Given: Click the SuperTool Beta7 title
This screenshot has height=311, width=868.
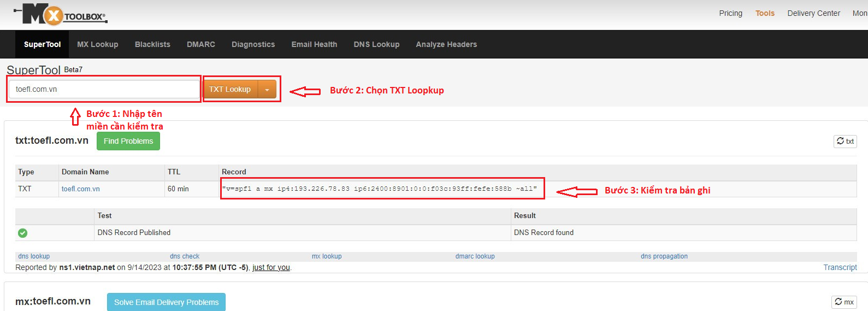Looking at the screenshot, I should (x=44, y=70).
